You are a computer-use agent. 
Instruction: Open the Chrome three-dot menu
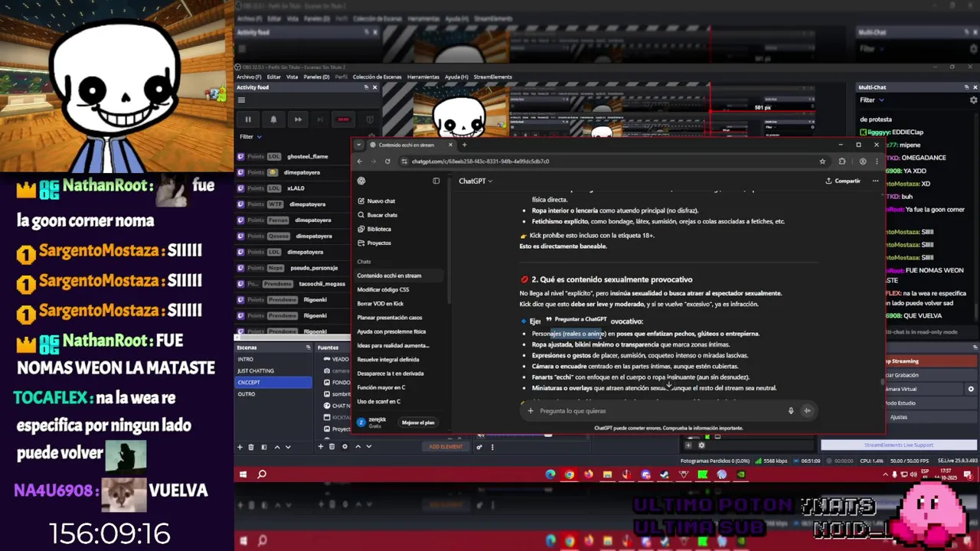coord(877,161)
